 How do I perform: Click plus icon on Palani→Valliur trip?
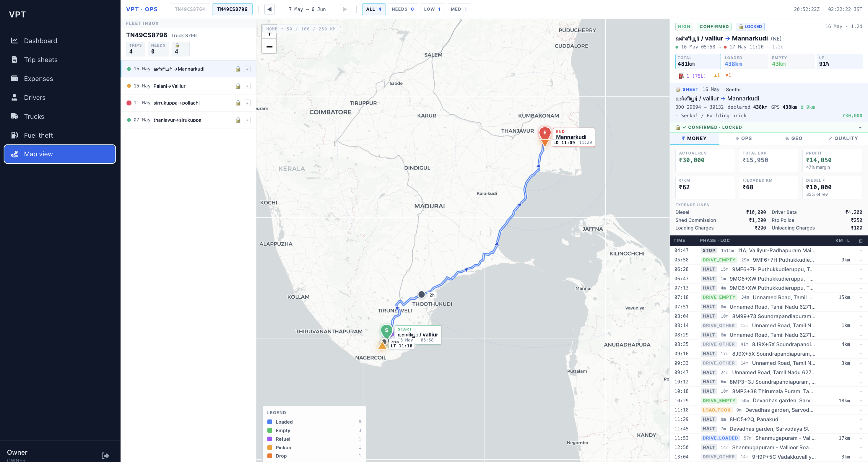pyautogui.click(x=247, y=86)
